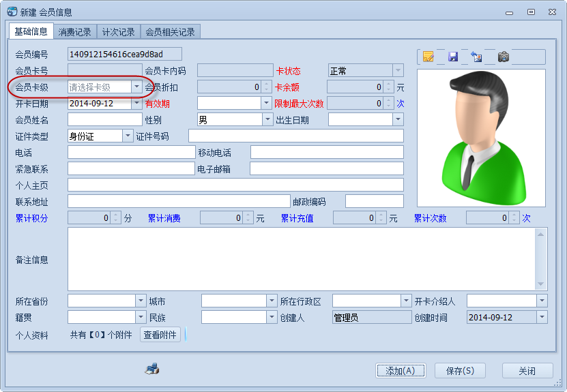Open the 出生日期 date dropdown
567x392 pixels.
[x=398, y=119]
